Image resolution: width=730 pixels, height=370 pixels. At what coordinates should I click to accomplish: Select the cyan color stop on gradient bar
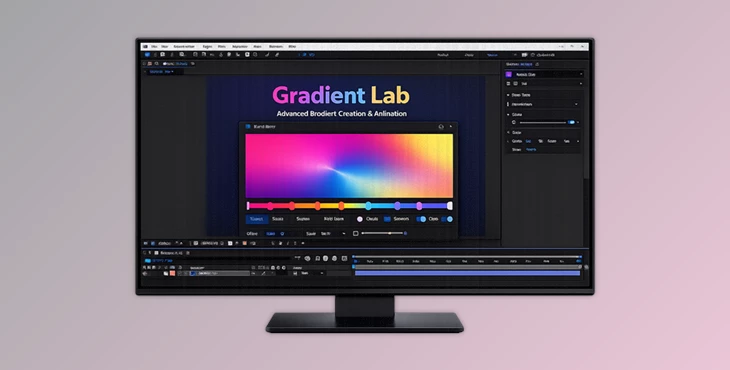pyautogui.click(x=368, y=206)
